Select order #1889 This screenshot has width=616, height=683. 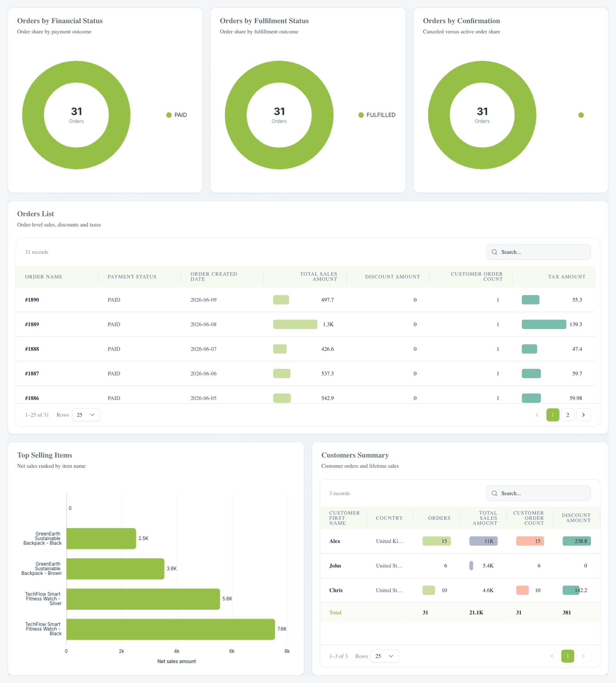pyautogui.click(x=32, y=324)
